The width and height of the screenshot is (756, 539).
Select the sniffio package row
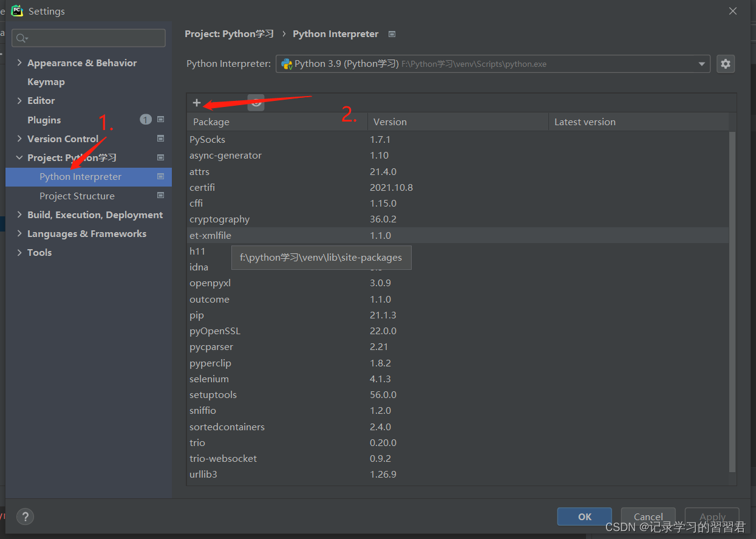[458, 410]
